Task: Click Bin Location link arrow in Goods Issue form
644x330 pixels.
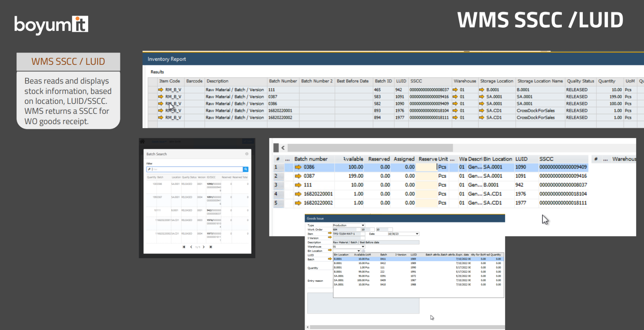Action: click(330, 250)
